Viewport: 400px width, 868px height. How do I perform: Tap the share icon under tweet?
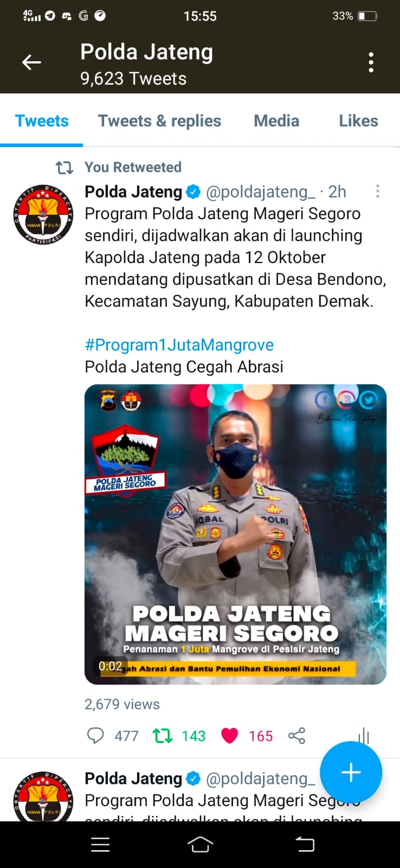tap(296, 736)
